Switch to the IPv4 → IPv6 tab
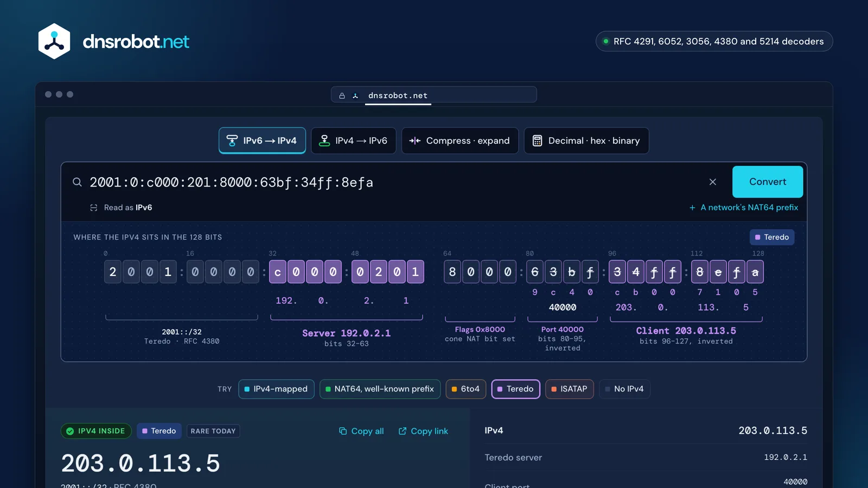The width and height of the screenshot is (868, 488). point(354,140)
